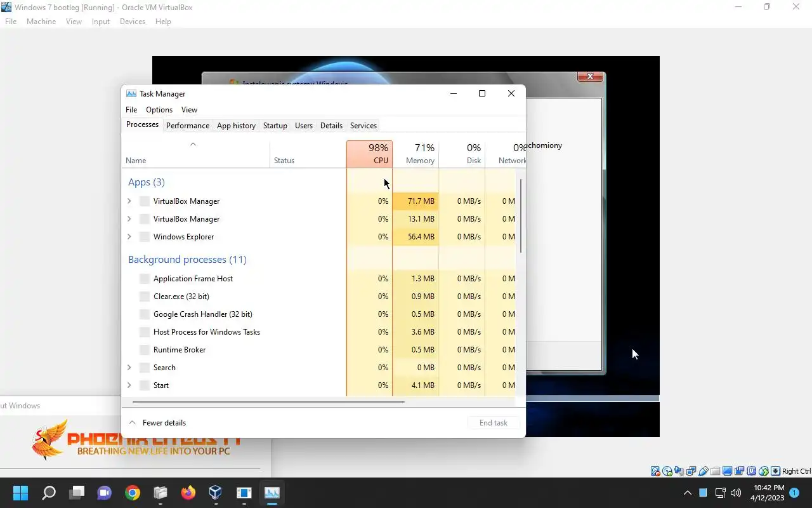Open the Details tab
812x508 pixels.
331,126
